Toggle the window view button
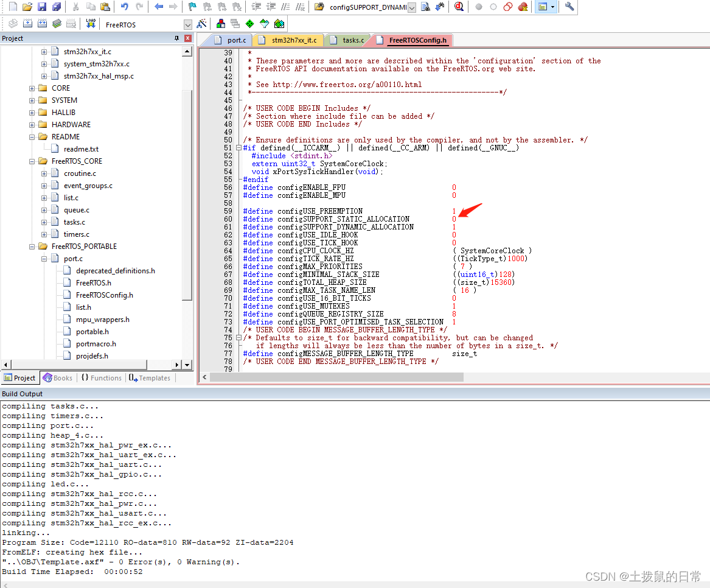Viewport: 710px width, 588px height. (x=543, y=7)
